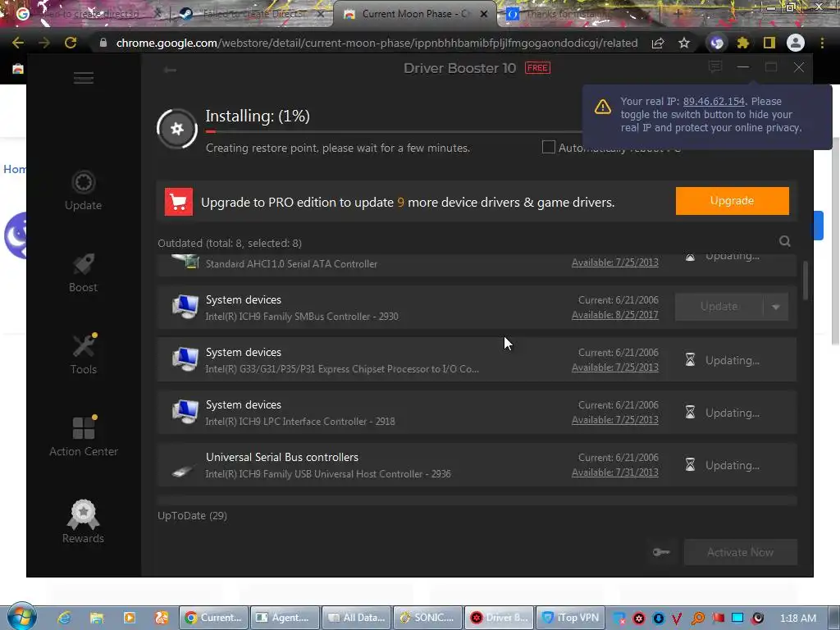Screen dimensions: 840x630
Task: Select Standard AHCI 1.0 Serial ATA Controller row
Action: click(477, 265)
